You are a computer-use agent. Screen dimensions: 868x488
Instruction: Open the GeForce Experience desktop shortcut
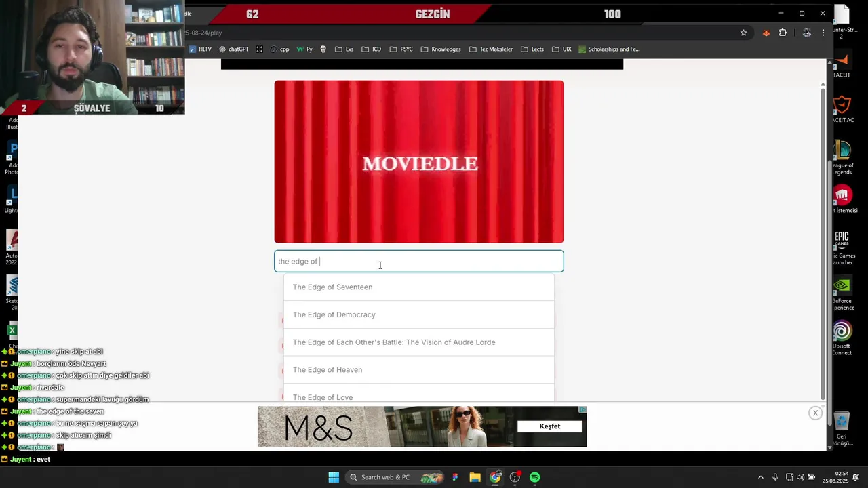pos(842,293)
